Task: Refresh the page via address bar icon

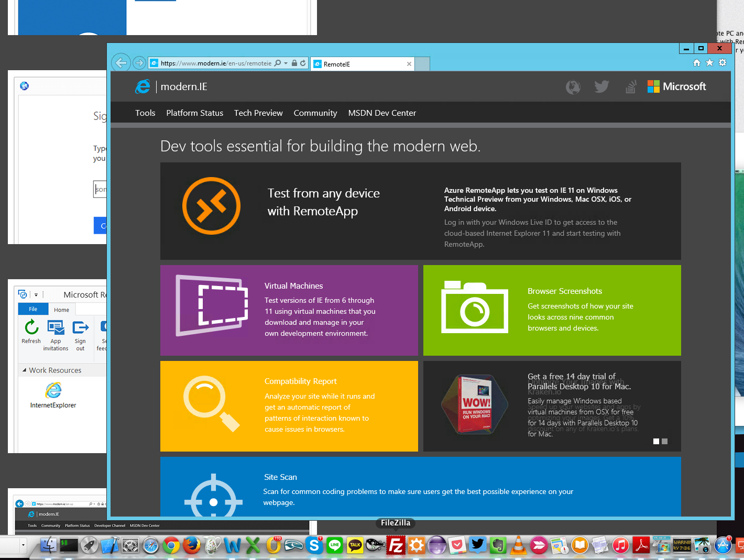Action: click(303, 63)
